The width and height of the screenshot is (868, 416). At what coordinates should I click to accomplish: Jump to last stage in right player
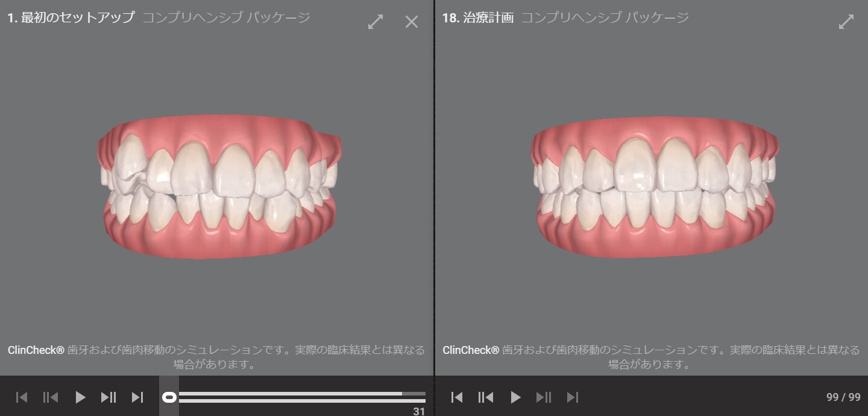tap(573, 397)
